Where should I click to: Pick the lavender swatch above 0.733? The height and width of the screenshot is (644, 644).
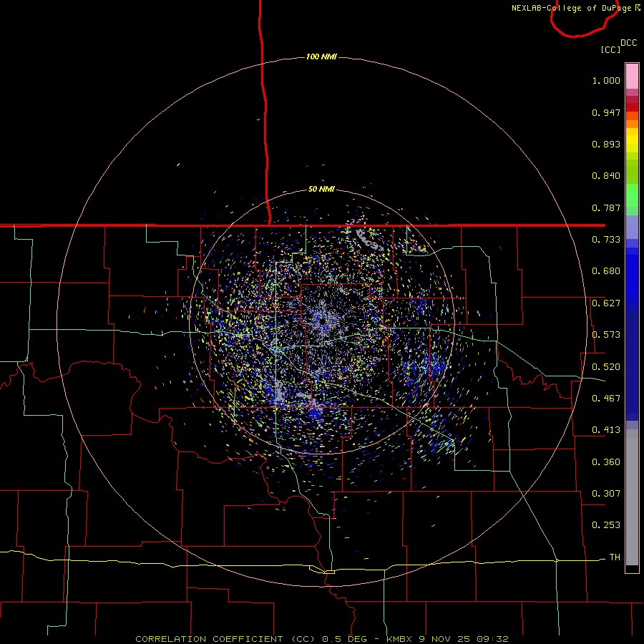click(x=632, y=227)
